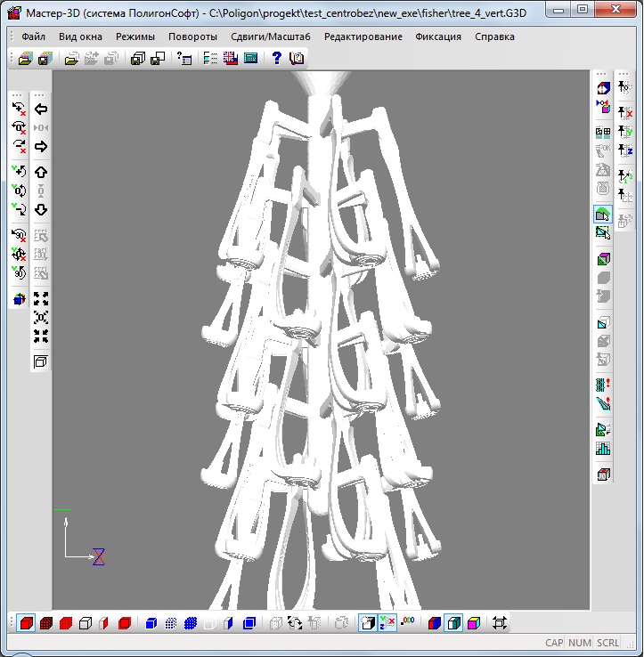Click the open file folder icon
644x657 pixels.
(24, 58)
